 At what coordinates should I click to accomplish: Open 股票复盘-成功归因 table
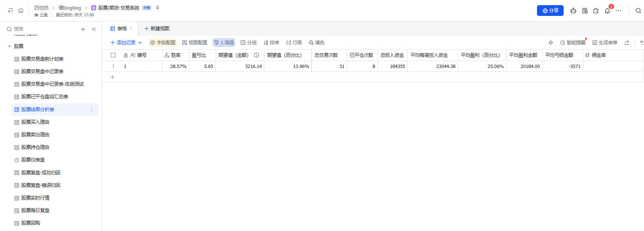pos(41,173)
